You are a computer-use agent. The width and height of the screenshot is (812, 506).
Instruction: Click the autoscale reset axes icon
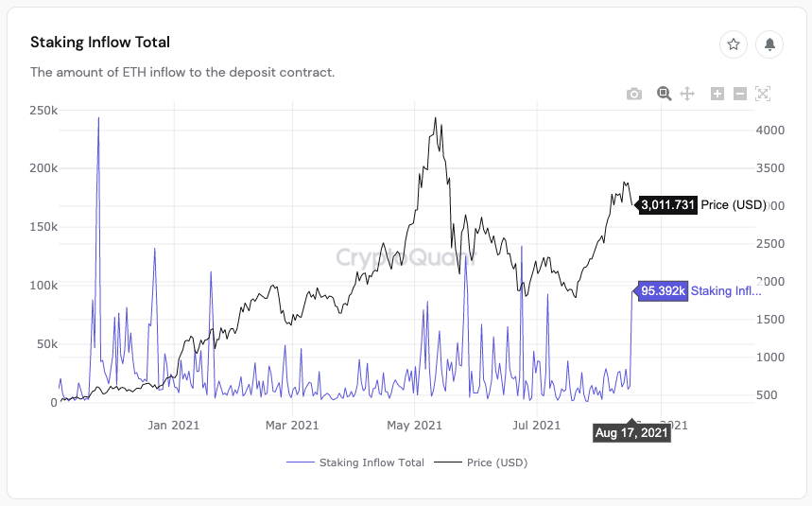[763, 94]
